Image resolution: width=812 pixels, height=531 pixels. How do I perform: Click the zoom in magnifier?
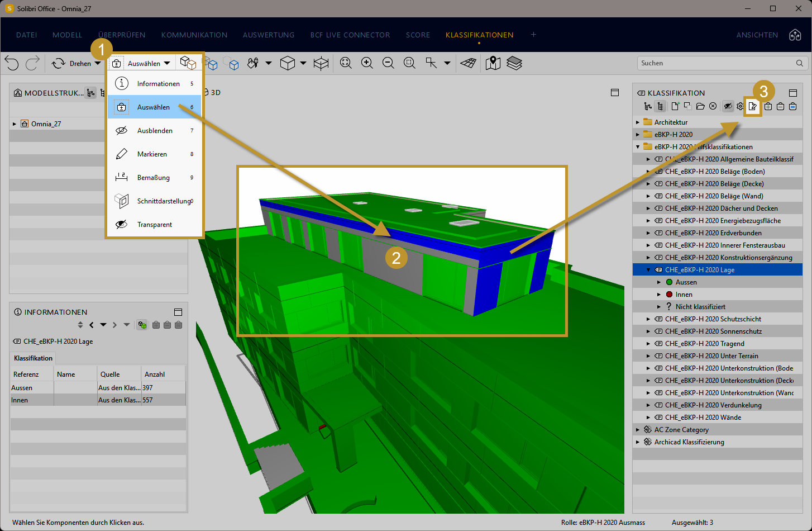(367, 63)
